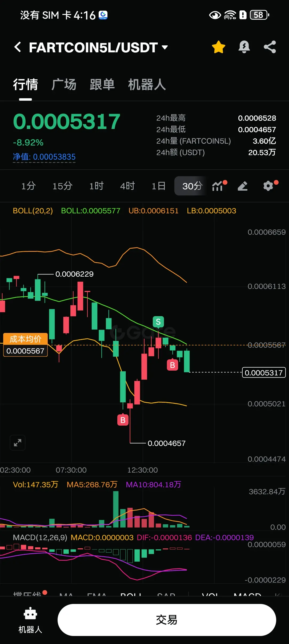Select the 4时 timeframe
The image size is (289, 644).
pos(127,186)
